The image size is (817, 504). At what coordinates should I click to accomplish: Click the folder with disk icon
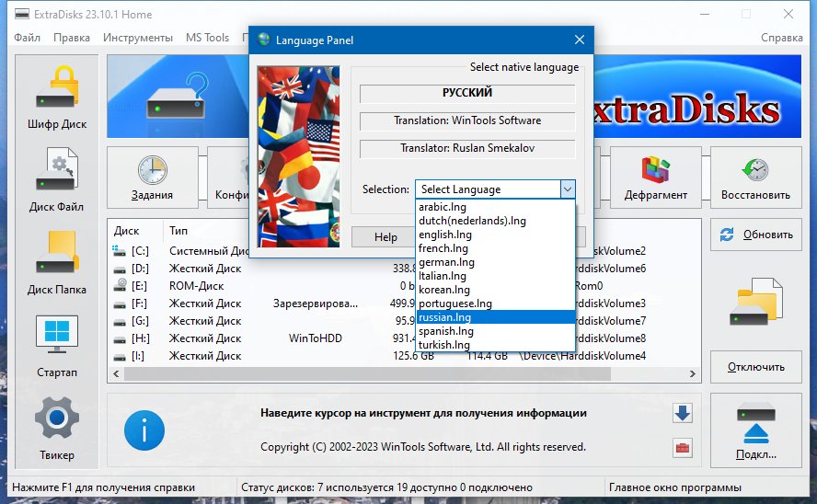(756, 302)
